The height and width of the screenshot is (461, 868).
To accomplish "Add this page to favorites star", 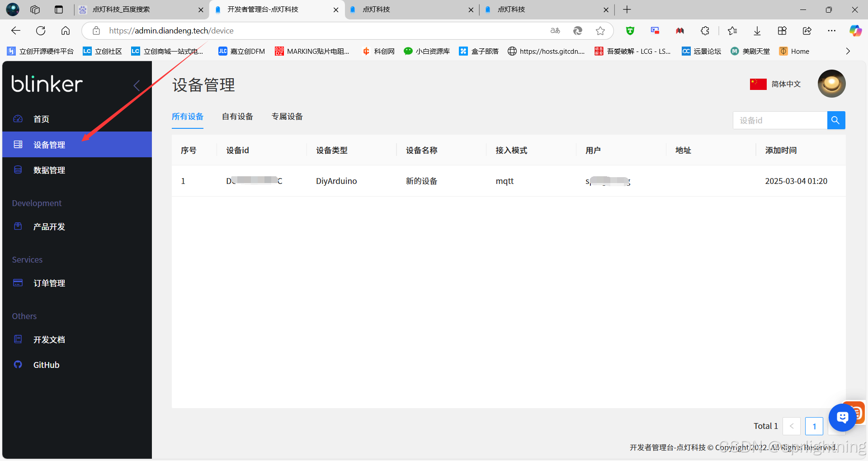I will [x=600, y=30].
